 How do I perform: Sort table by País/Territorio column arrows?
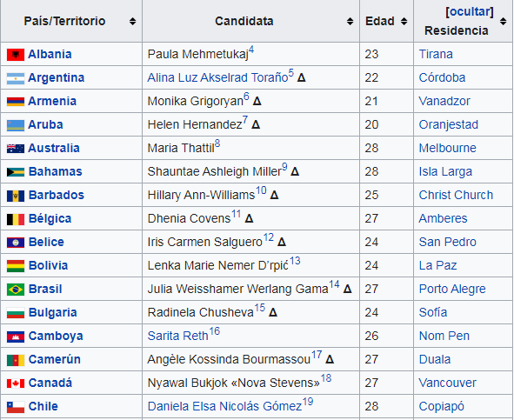tap(132, 22)
